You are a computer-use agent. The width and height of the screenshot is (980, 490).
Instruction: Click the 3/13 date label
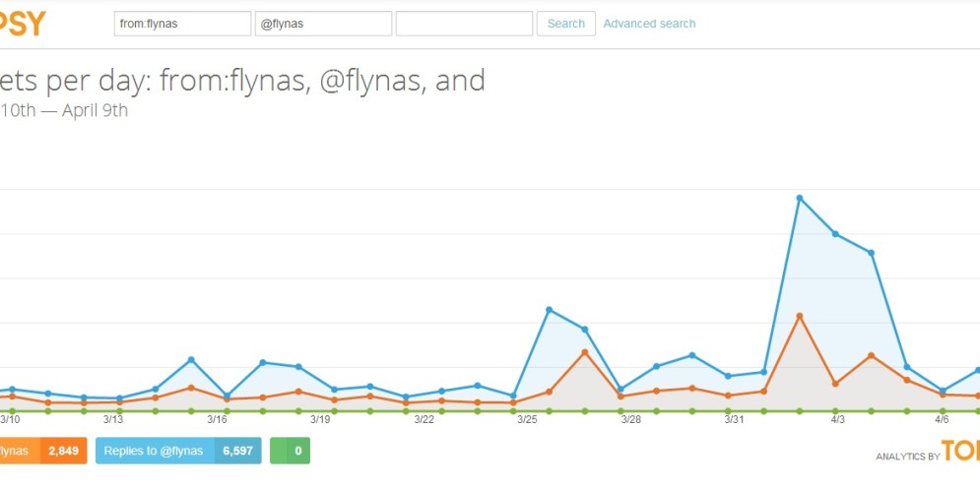coord(113,419)
